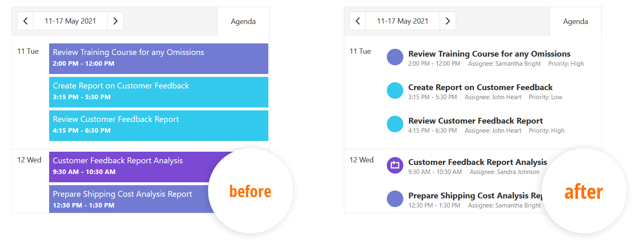Open Prepare Shipping Cost Analysis Report block
The width and height of the screenshot is (644, 248).
132,199
